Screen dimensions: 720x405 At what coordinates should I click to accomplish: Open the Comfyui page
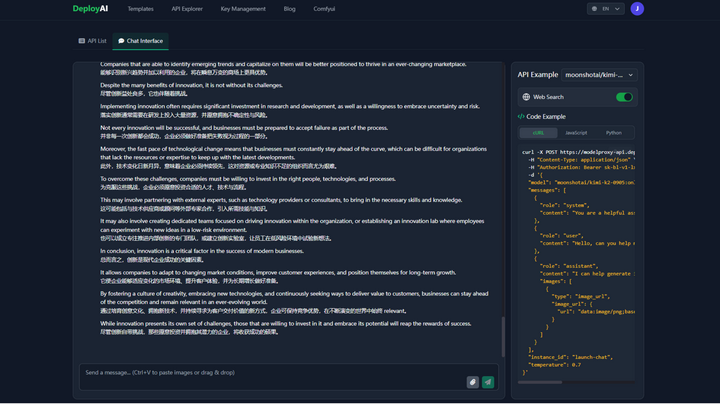tap(324, 9)
